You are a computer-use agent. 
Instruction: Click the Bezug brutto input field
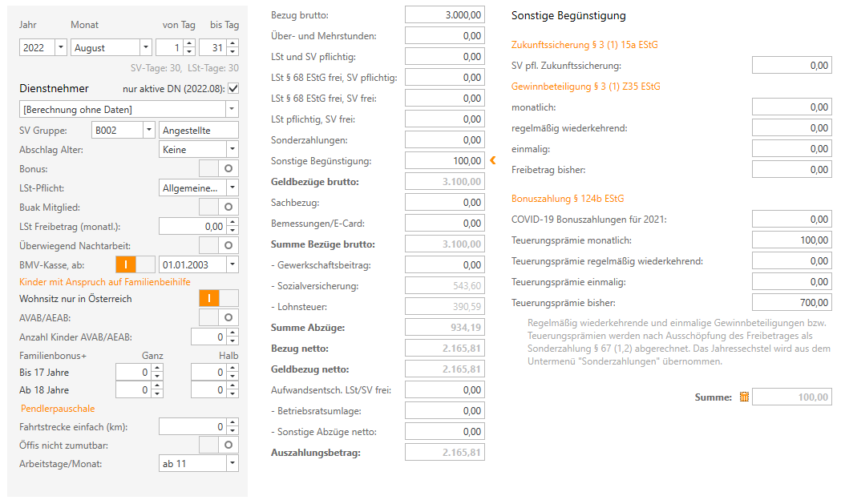445,15
